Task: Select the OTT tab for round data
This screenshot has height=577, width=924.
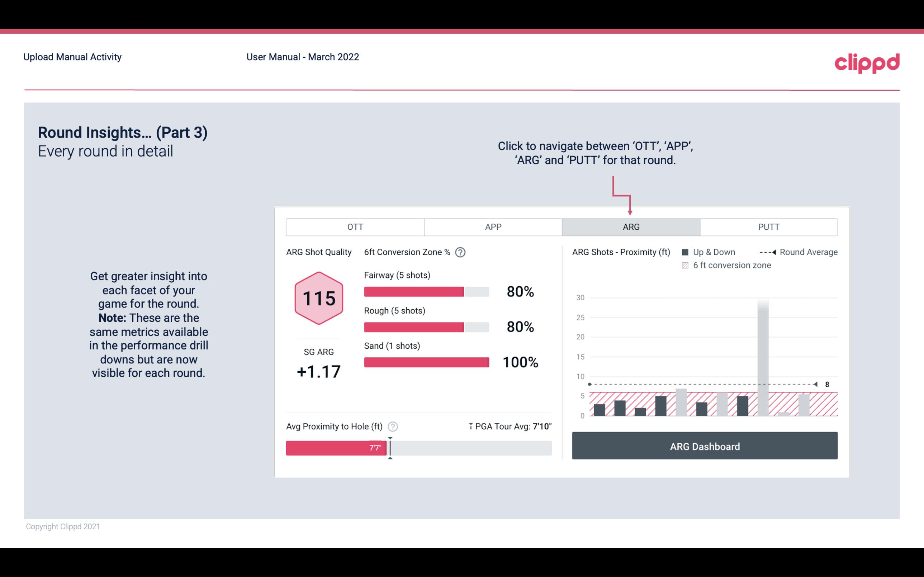Action: tap(356, 226)
